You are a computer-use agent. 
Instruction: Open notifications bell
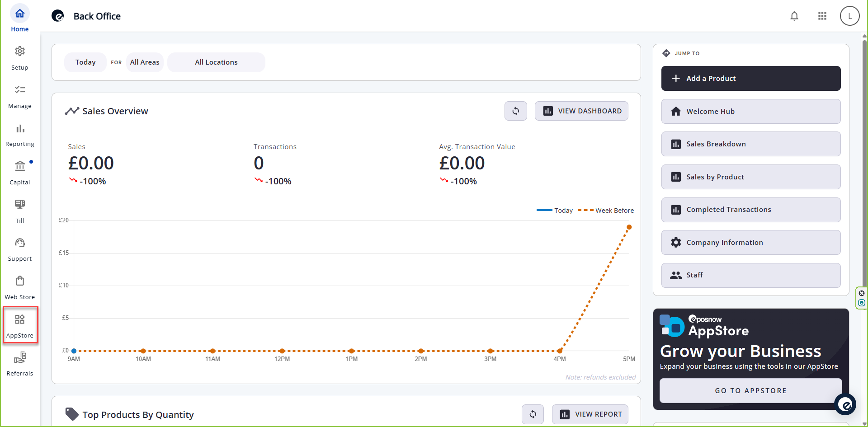point(794,16)
